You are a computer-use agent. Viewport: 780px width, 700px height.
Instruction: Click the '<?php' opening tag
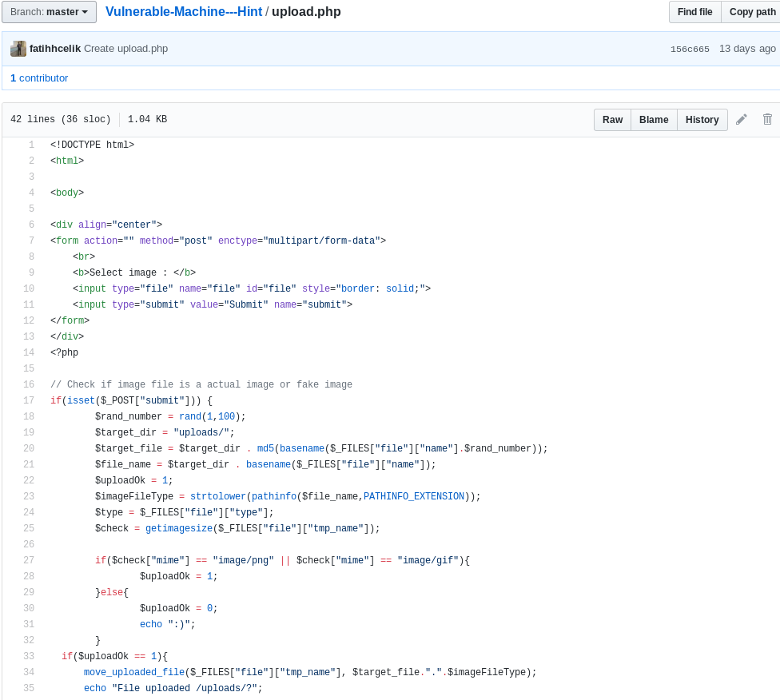tap(64, 352)
